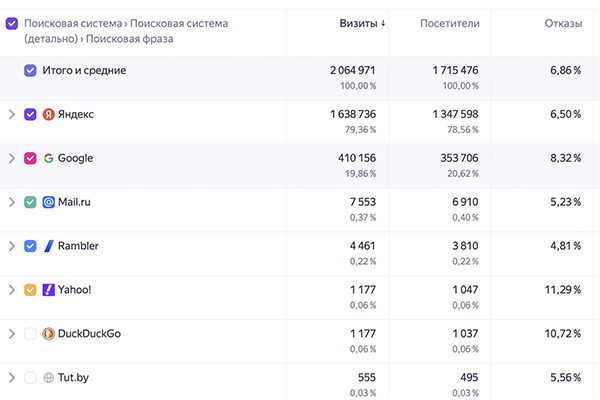Click Tut.by visits value 555

tap(367, 378)
